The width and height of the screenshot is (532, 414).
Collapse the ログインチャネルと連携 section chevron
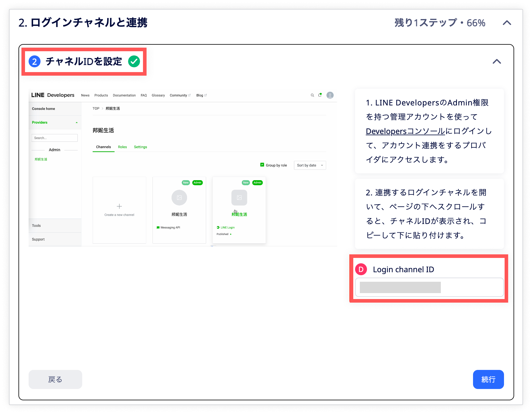tap(507, 23)
